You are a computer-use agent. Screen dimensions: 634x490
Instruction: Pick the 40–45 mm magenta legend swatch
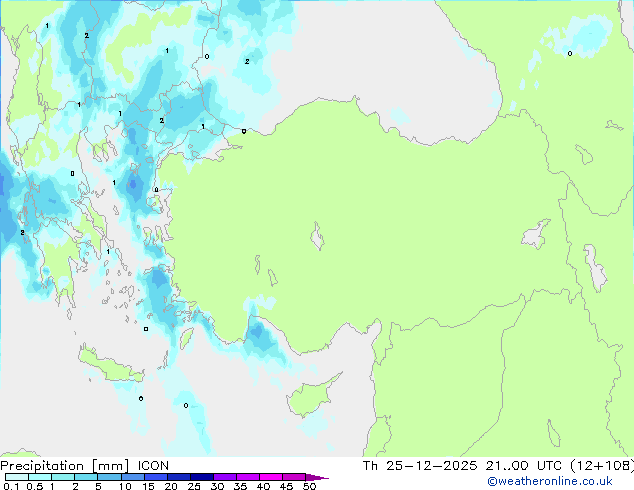271,477
